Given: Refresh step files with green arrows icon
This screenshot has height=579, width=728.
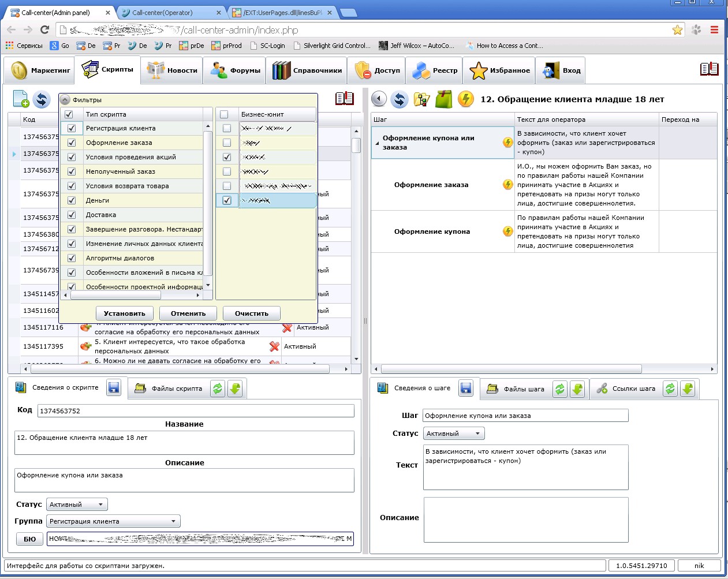Looking at the screenshot, I should 560,389.
